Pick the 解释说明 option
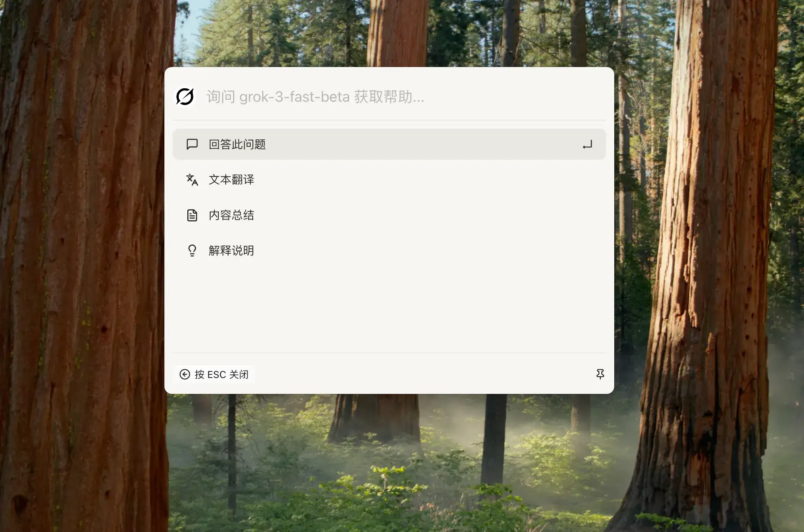 [389, 250]
